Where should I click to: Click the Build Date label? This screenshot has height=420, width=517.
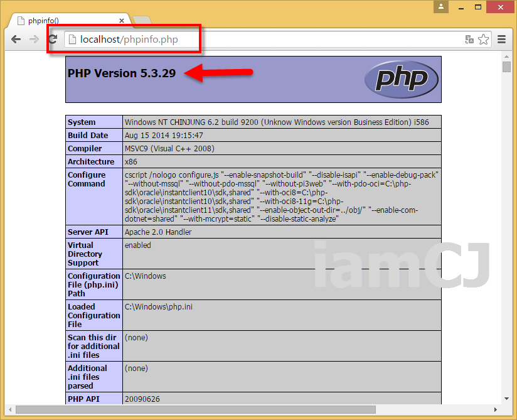88,135
